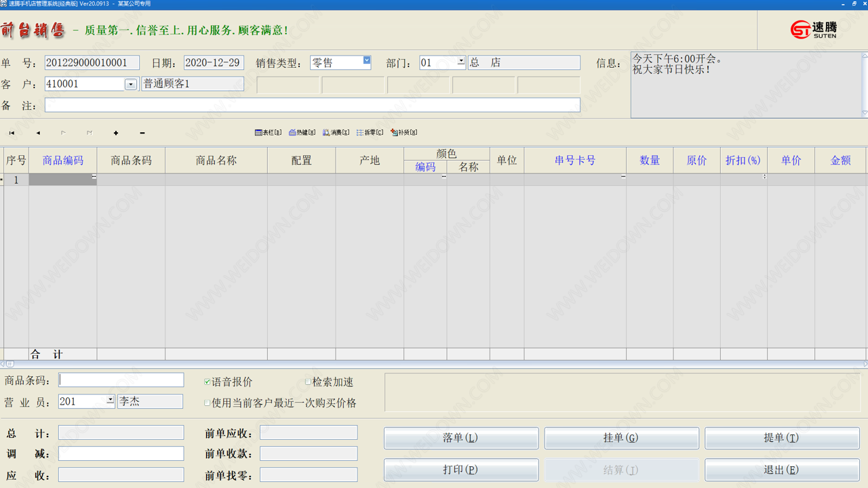Click the 串号卡号 column header
Viewport: 868px width, 488px height.
pyautogui.click(x=575, y=161)
